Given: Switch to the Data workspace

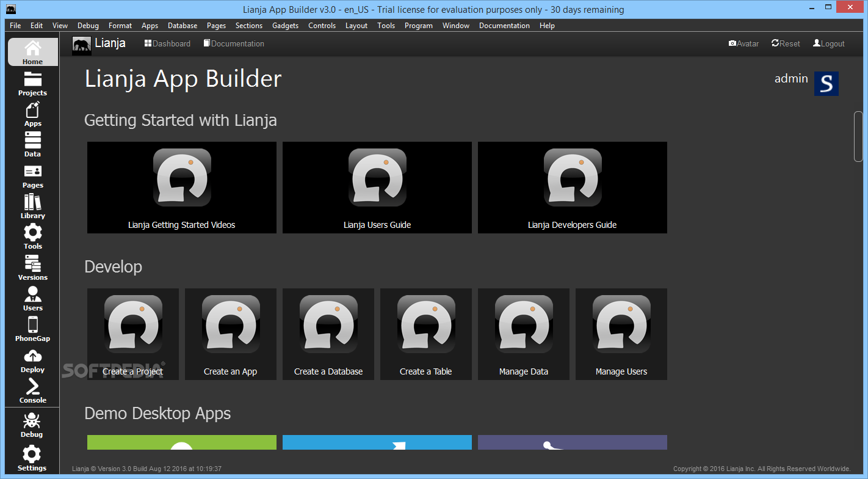Looking at the screenshot, I should (33, 145).
